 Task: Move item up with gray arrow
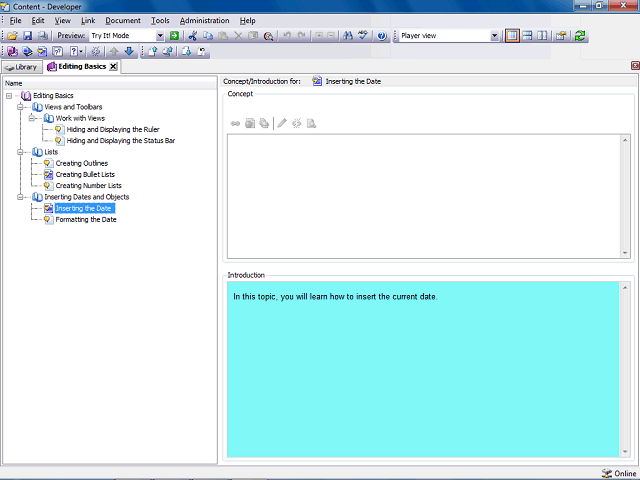tap(114, 51)
